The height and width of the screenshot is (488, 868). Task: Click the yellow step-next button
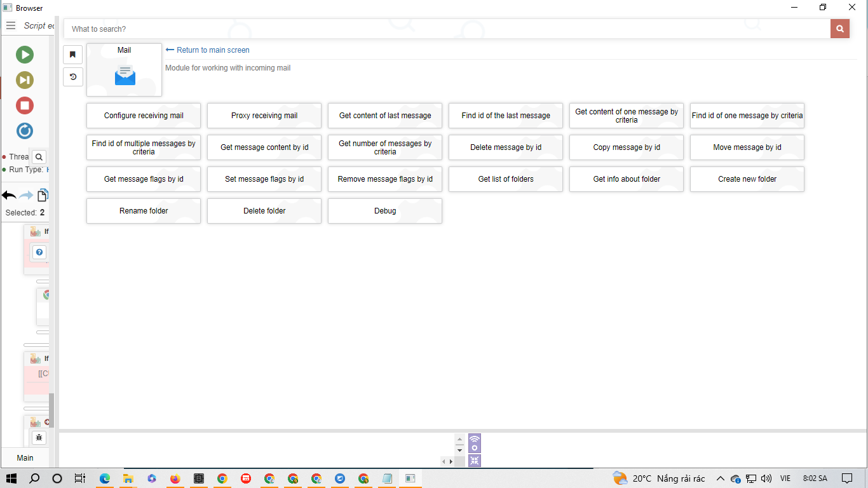coord(25,80)
